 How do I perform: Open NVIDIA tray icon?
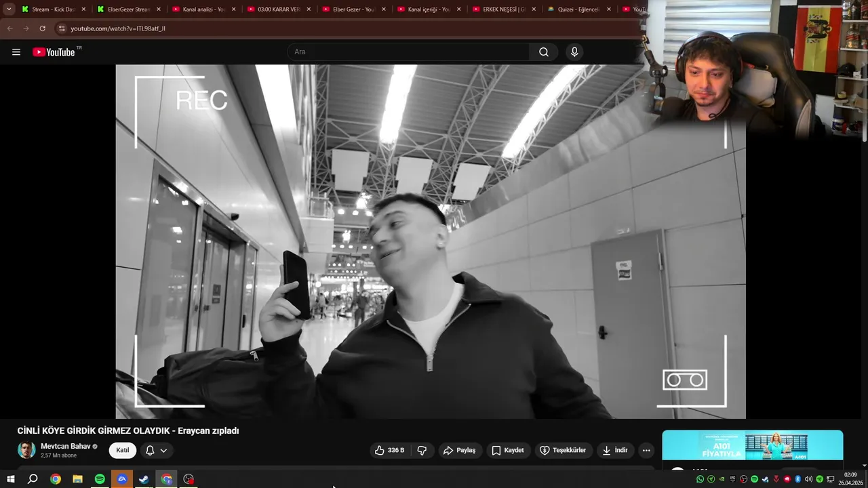(722, 479)
